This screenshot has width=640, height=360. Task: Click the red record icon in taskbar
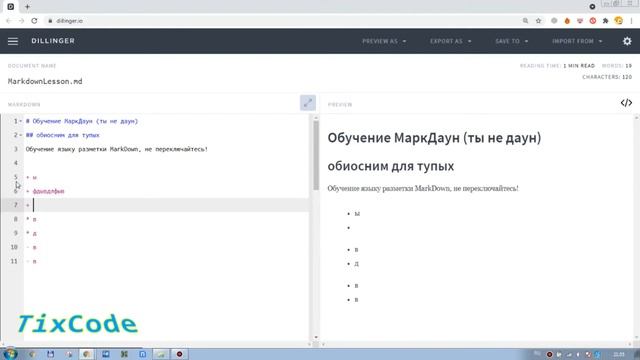179,354
